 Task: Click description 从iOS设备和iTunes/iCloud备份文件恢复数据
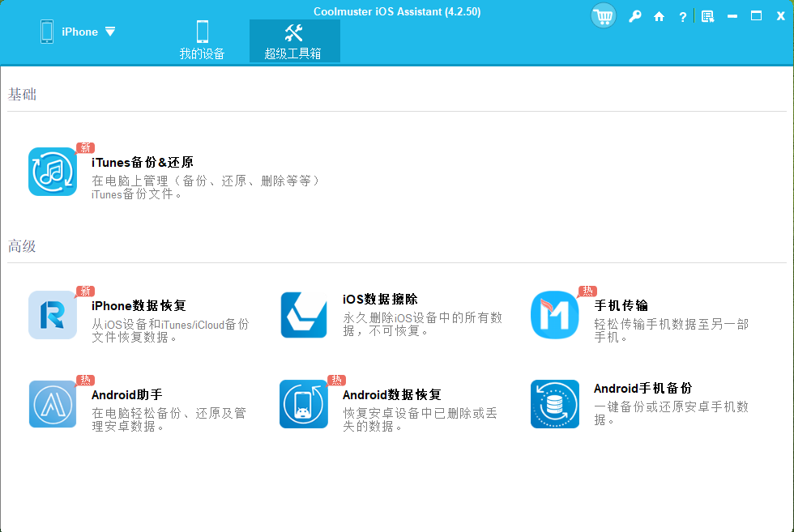pyautogui.click(x=170, y=330)
